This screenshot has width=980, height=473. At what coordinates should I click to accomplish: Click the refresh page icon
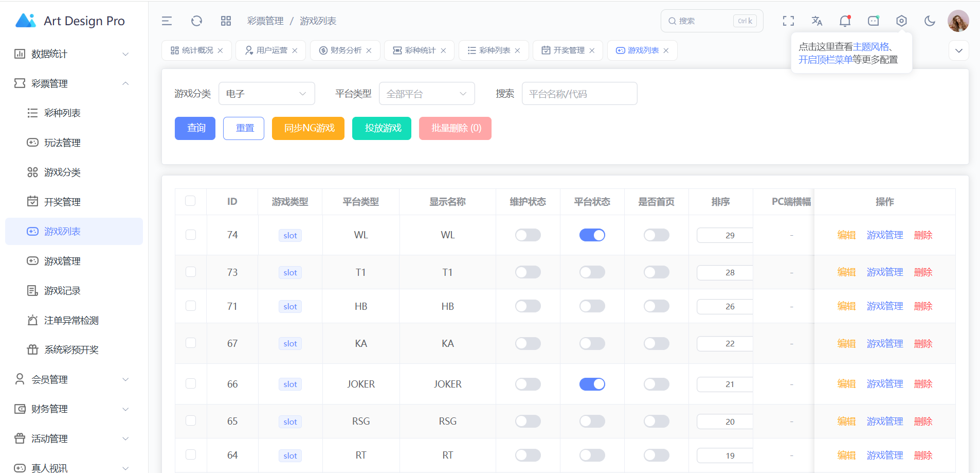pyautogui.click(x=196, y=21)
